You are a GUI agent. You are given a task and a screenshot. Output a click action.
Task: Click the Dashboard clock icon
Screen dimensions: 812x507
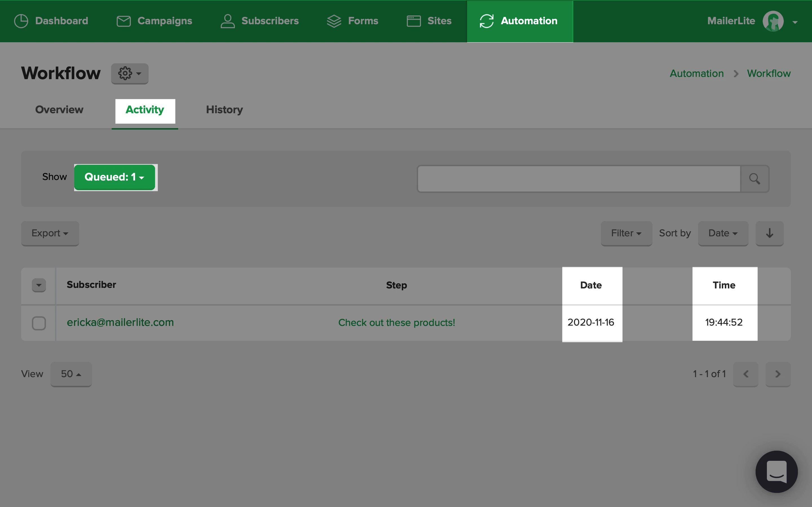(21, 21)
